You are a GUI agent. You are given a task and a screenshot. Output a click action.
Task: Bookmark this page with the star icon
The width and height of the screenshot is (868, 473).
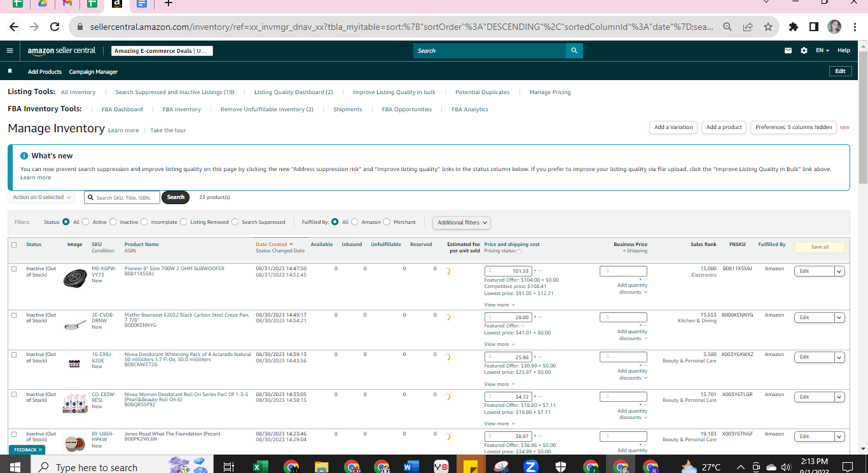point(768,27)
